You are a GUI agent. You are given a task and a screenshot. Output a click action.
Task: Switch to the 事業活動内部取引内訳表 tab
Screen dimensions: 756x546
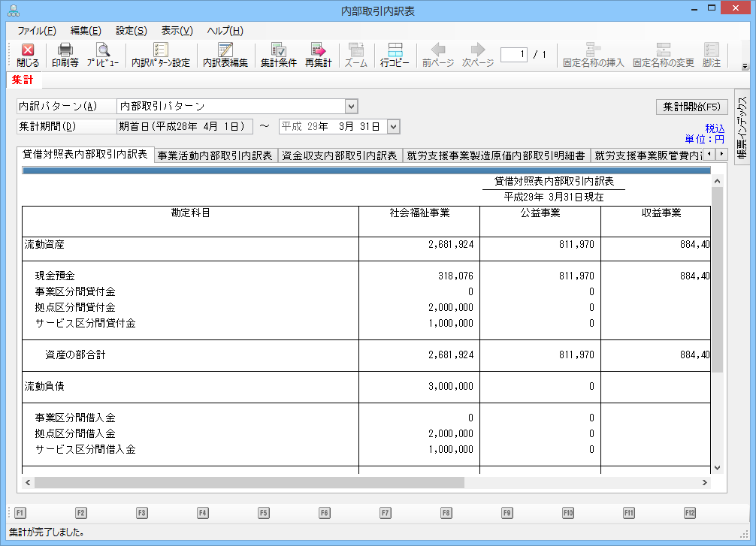(215, 155)
